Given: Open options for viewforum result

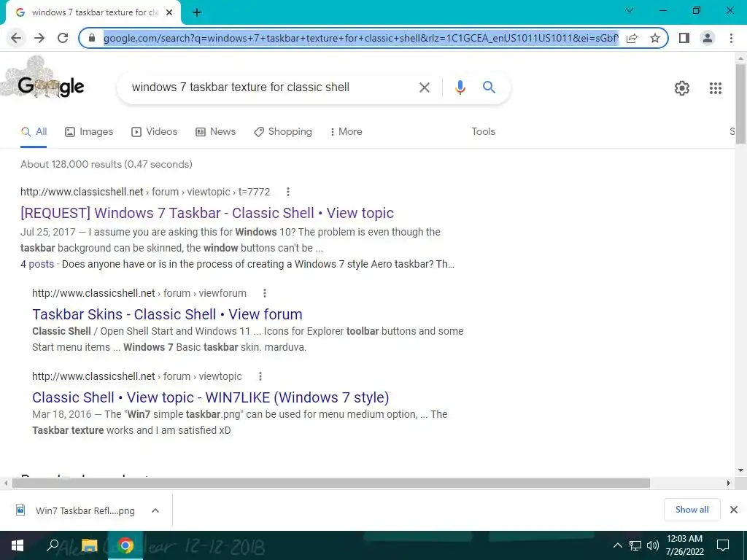Looking at the screenshot, I should (264, 293).
